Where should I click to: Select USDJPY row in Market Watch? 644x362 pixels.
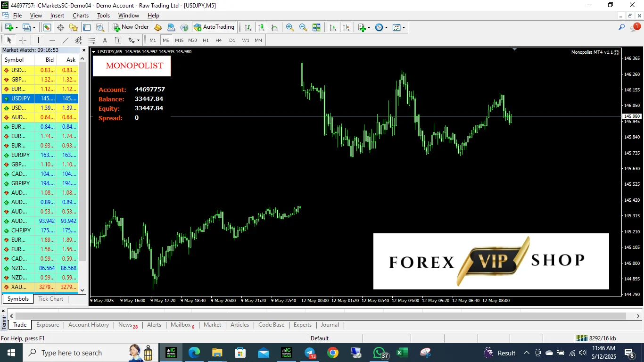tap(40, 99)
